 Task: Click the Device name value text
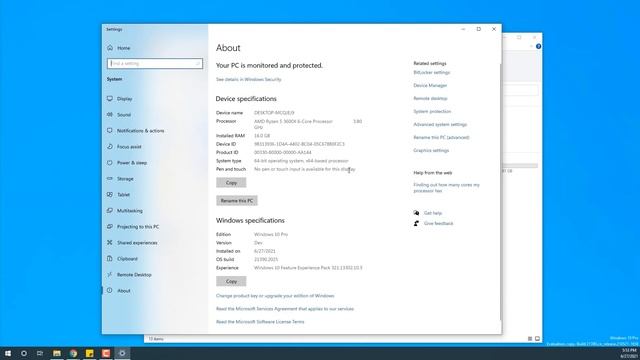(x=274, y=113)
